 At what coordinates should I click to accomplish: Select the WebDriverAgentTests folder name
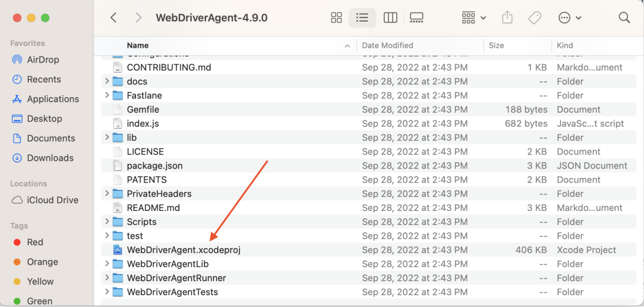click(172, 292)
